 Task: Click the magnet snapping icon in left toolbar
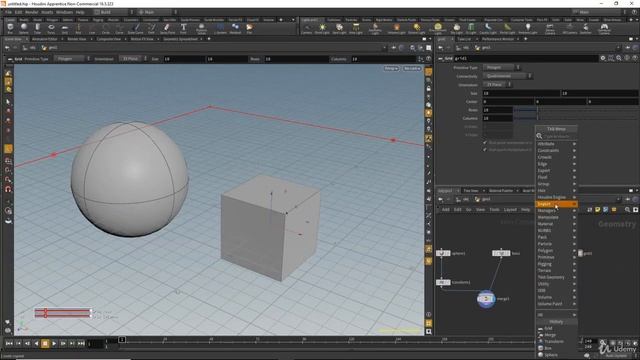[x=8, y=189]
